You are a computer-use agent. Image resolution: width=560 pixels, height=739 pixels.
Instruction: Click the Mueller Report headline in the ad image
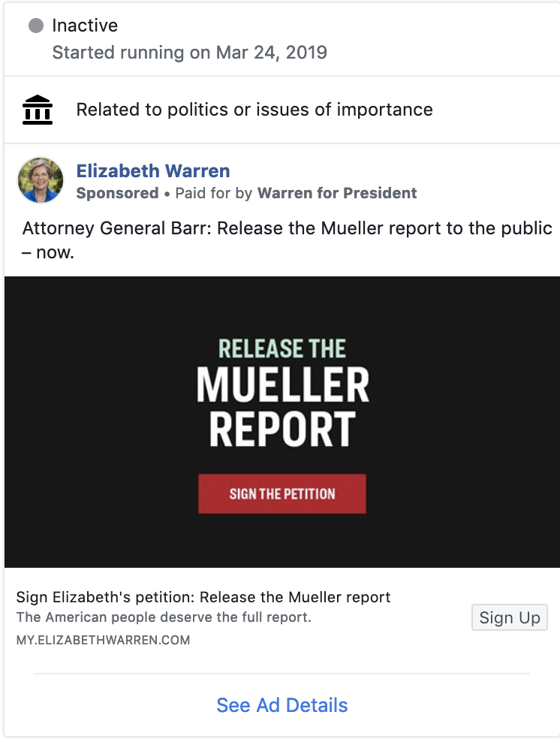(282, 407)
